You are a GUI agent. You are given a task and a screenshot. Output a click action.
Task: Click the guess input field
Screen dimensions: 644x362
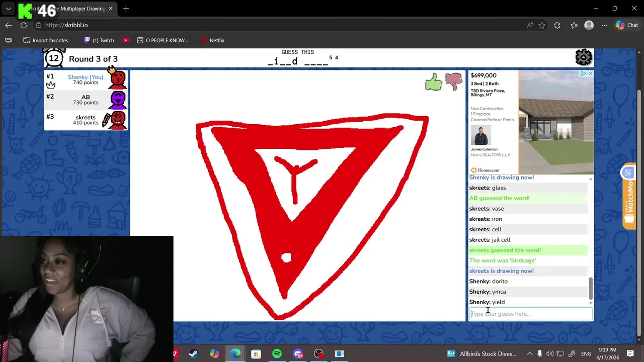click(531, 314)
